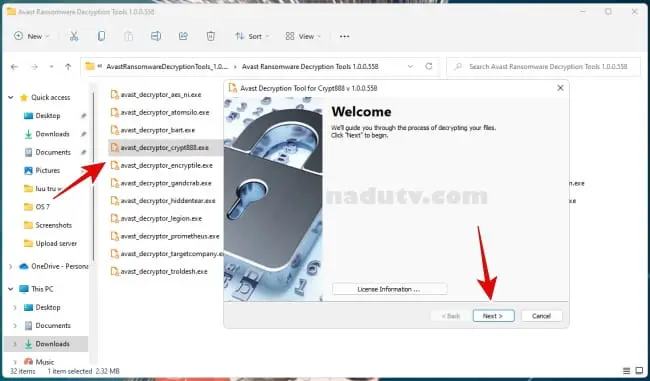Open the Sort dropdown
The width and height of the screenshot is (650, 381).
(x=252, y=36)
